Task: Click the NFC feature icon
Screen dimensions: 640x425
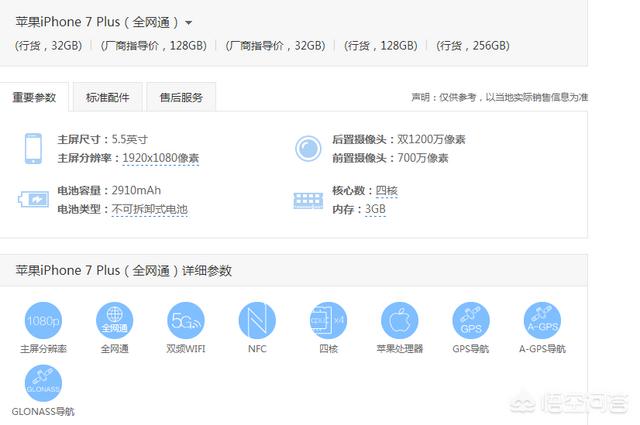Action: click(x=257, y=320)
